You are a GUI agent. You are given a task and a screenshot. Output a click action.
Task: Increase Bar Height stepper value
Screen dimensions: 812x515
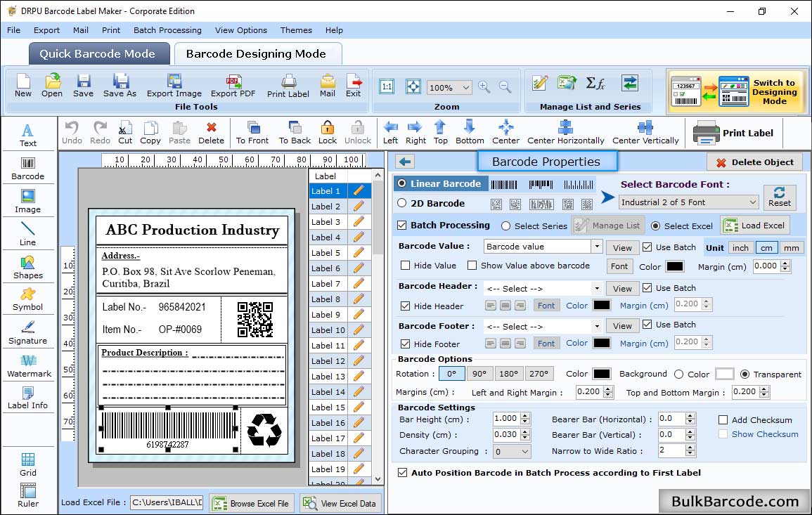click(525, 416)
